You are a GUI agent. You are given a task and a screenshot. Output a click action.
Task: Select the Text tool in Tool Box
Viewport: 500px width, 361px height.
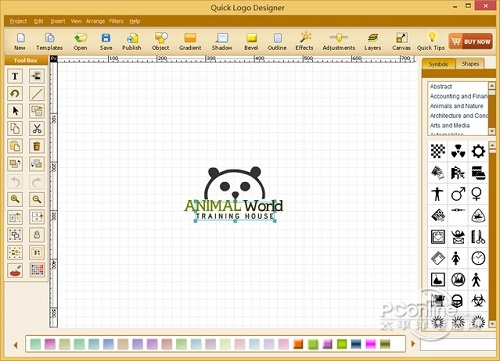(x=15, y=76)
